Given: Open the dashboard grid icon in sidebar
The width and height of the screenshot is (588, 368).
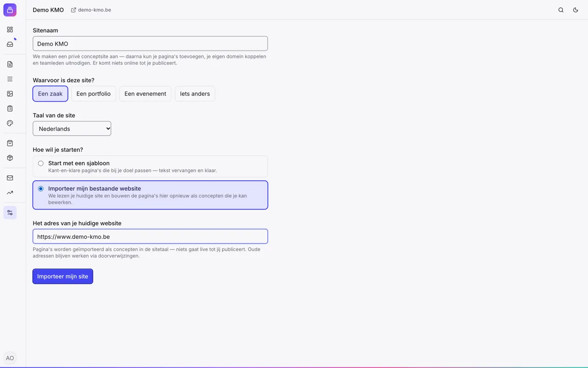Looking at the screenshot, I should pyautogui.click(x=10, y=29).
